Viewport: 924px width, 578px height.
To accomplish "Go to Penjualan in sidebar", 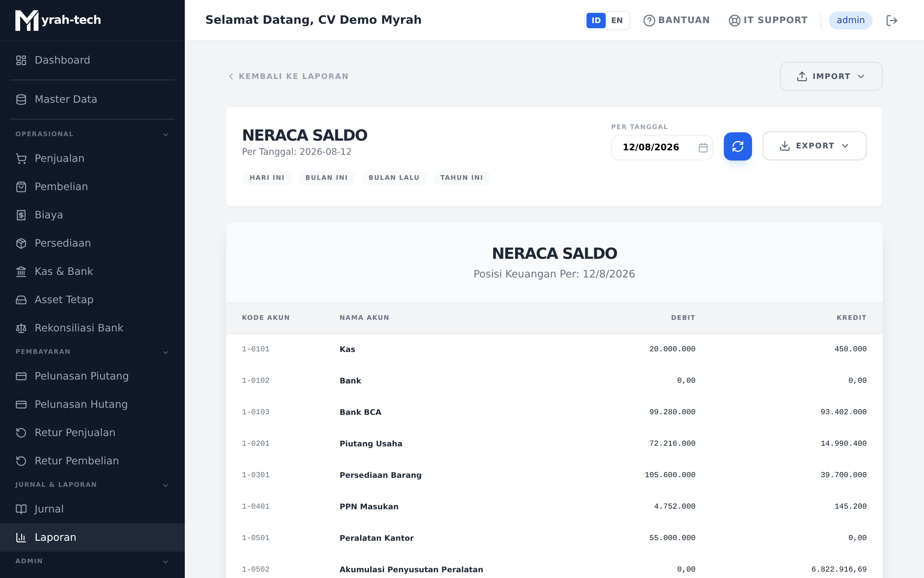I will [92, 159].
